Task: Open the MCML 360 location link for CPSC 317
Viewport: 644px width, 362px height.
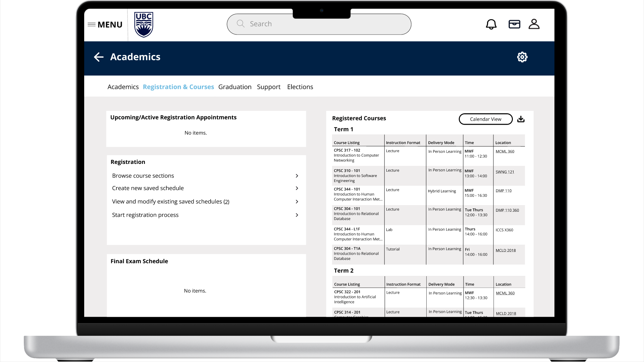Action: pyautogui.click(x=505, y=152)
